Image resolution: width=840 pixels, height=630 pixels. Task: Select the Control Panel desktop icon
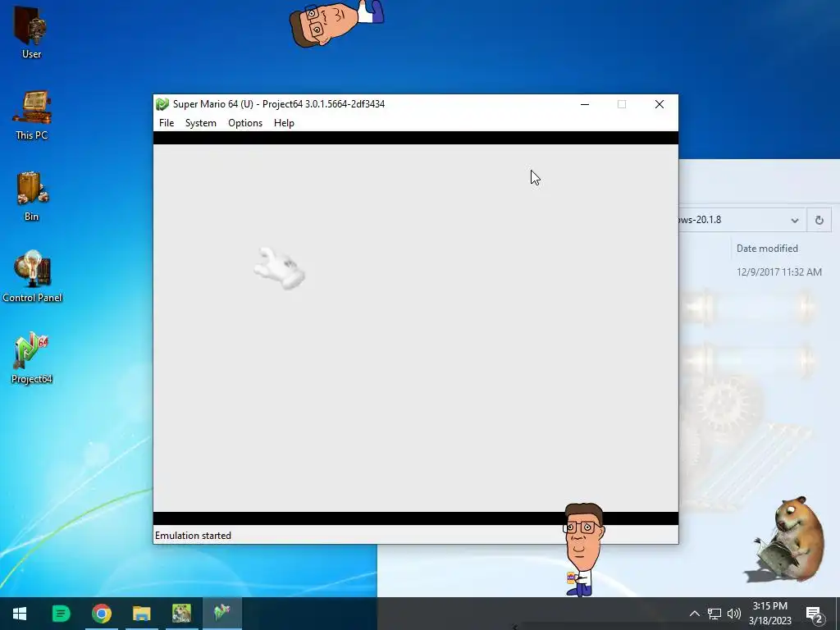[32, 277]
